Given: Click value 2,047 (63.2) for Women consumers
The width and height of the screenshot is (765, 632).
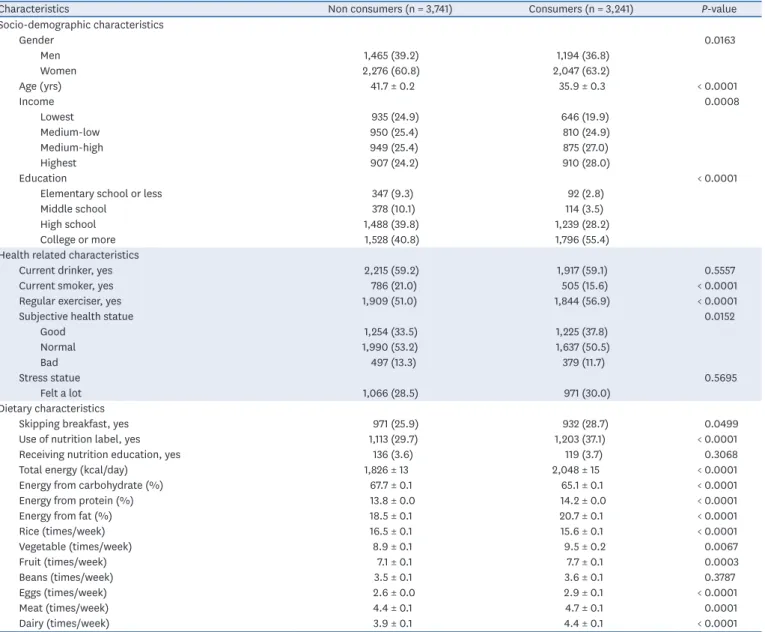Looking at the screenshot, I should 581,71.
